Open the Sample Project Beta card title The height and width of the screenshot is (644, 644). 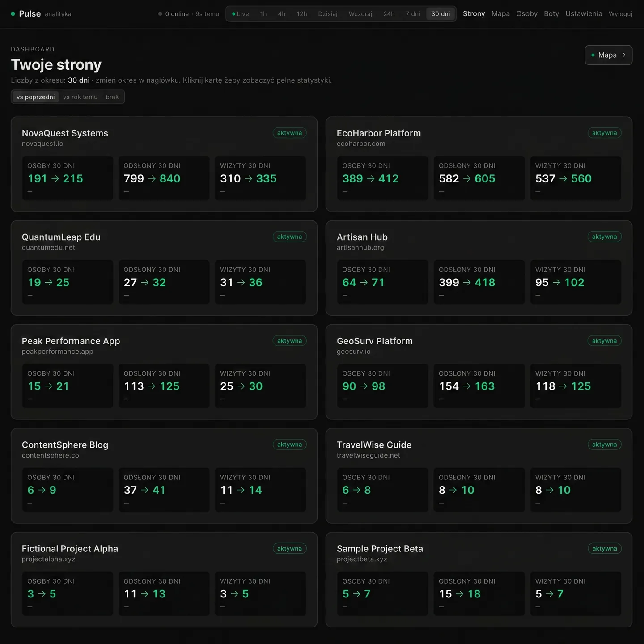[380, 549]
